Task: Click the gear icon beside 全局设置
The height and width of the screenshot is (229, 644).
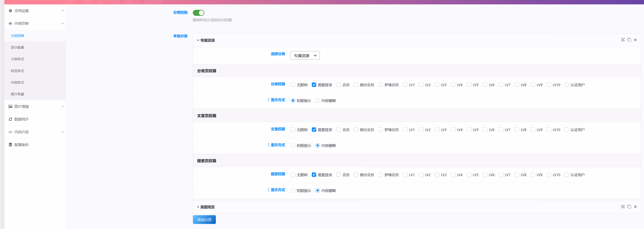Action: 10,11
